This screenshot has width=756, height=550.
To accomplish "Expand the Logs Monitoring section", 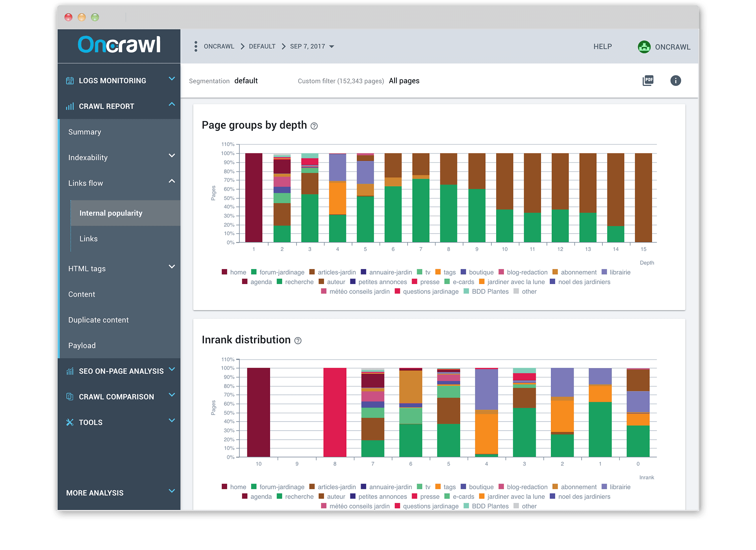I will pos(172,79).
